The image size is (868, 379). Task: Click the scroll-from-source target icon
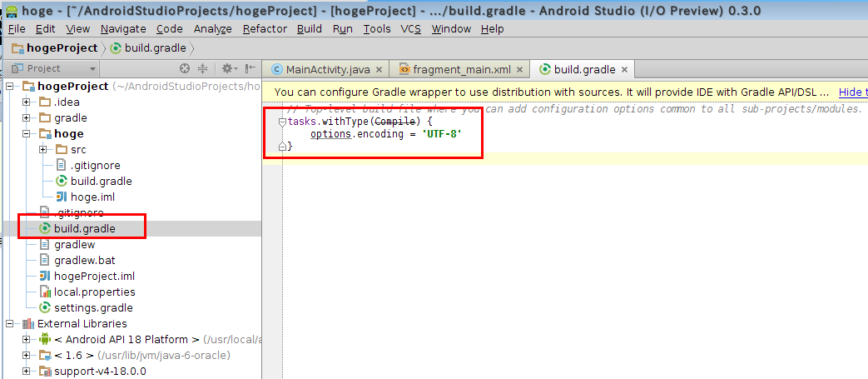(185, 68)
